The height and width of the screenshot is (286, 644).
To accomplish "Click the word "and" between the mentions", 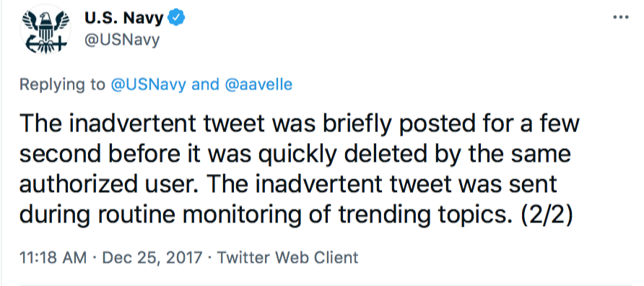I will pos(205,84).
